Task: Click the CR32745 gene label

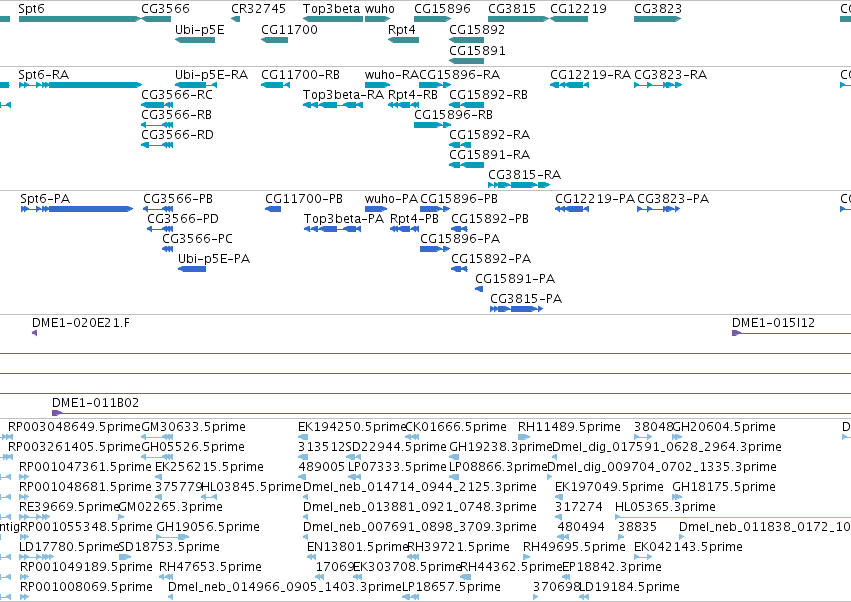Action: [x=258, y=9]
